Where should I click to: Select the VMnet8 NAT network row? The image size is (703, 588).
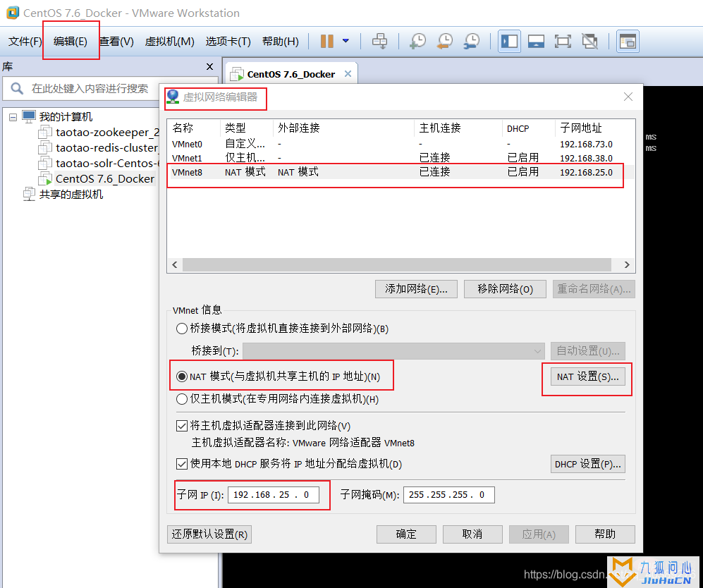coord(401,172)
